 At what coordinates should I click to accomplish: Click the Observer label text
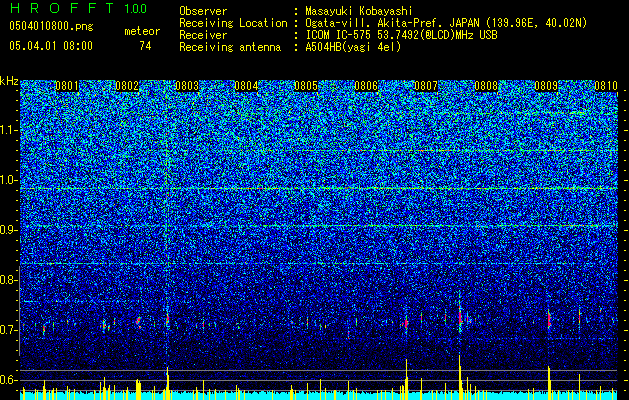click(x=203, y=11)
